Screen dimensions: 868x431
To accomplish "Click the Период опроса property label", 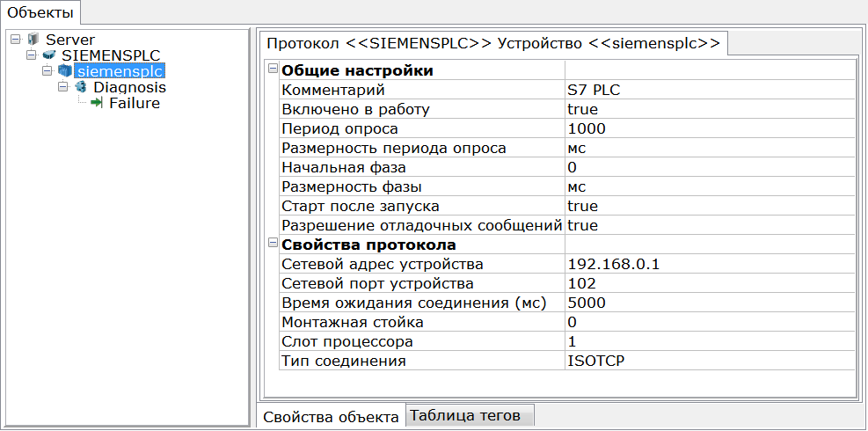I will (339, 129).
